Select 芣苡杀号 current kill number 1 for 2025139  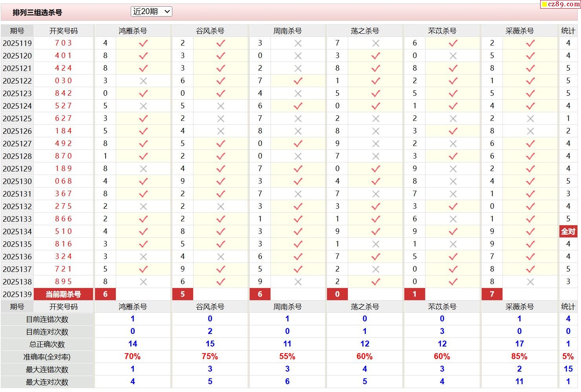pos(415,294)
